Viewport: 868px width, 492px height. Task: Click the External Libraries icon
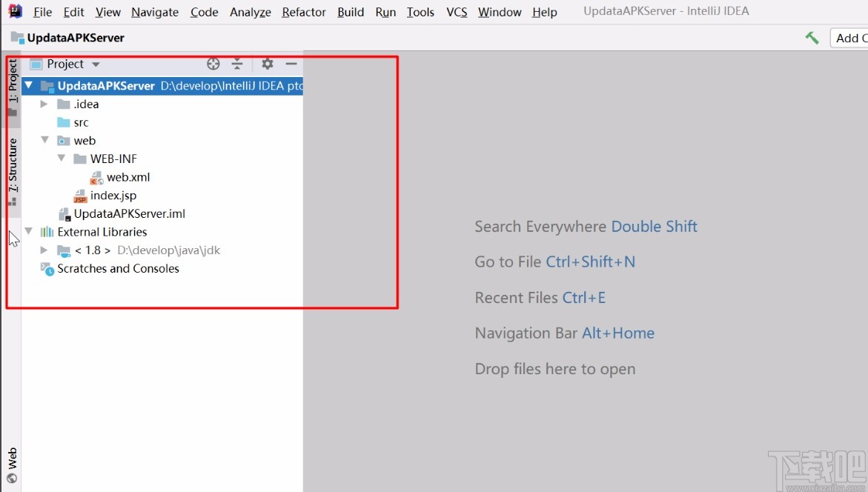click(x=47, y=232)
